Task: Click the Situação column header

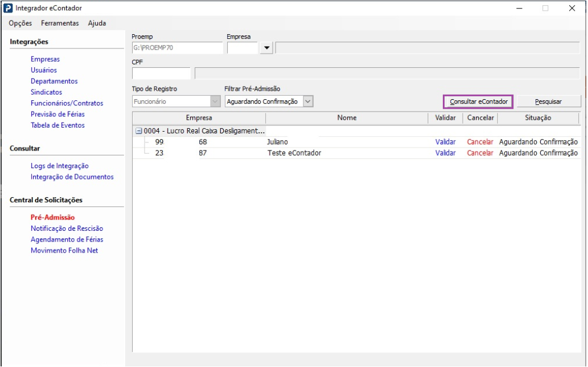Action: [538, 118]
